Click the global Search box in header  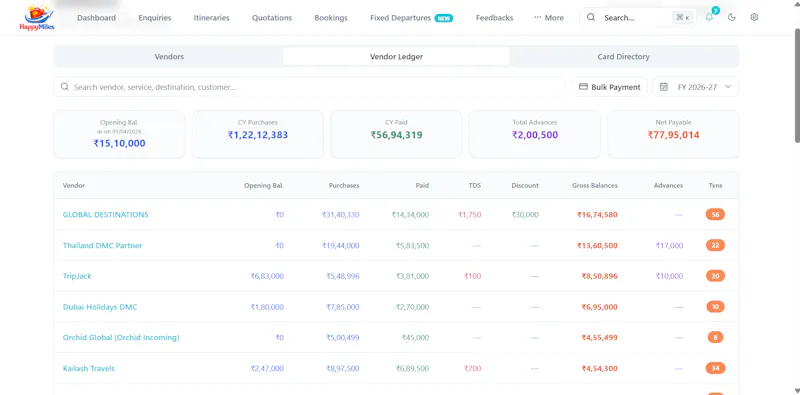(x=637, y=17)
